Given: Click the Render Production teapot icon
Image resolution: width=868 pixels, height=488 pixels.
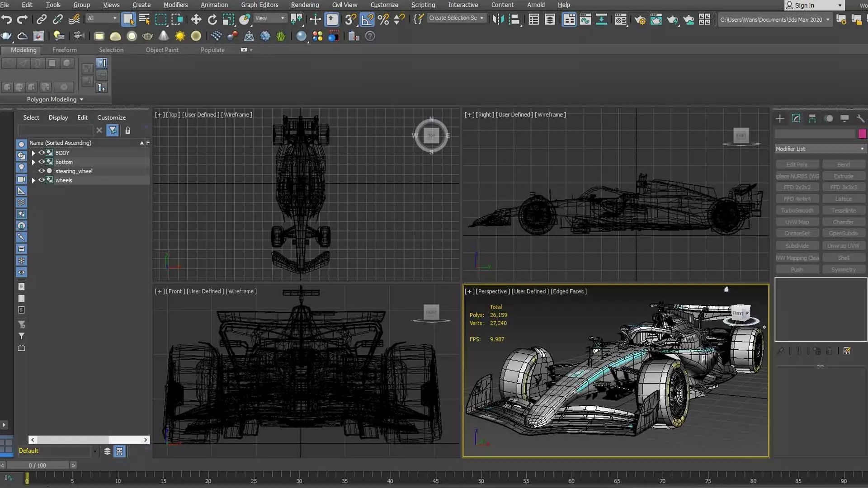Looking at the screenshot, I should [672, 19].
